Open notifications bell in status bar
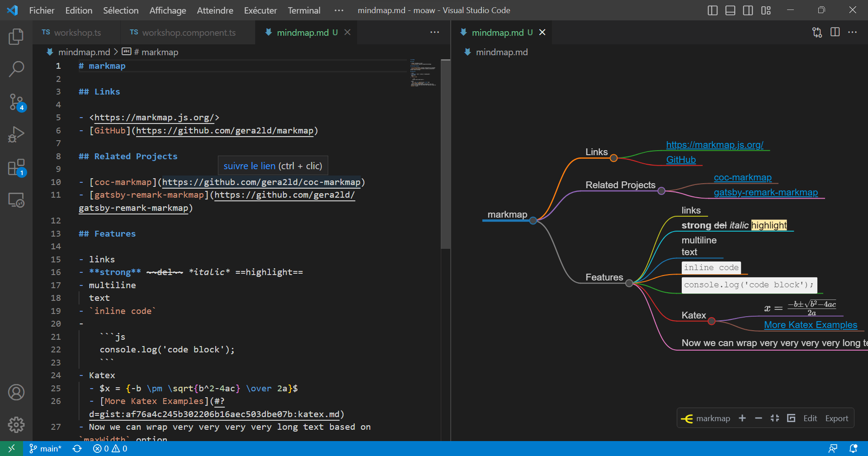The height and width of the screenshot is (456, 868). pyautogui.click(x=854, y=448)
